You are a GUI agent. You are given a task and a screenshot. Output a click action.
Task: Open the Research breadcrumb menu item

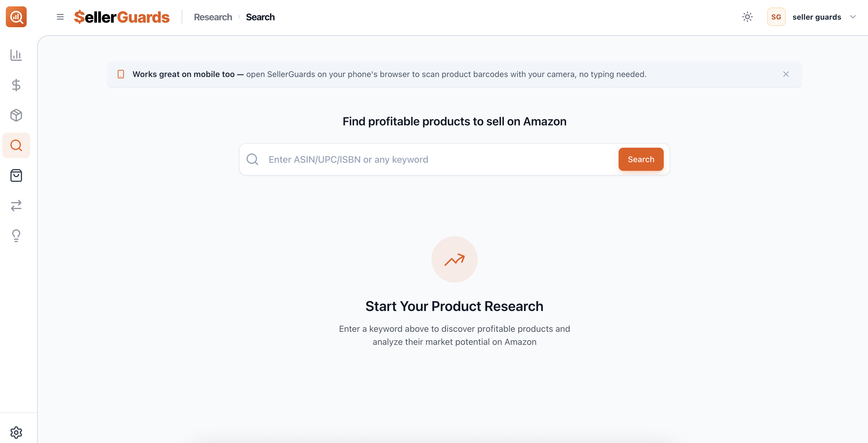click(213, 17)
